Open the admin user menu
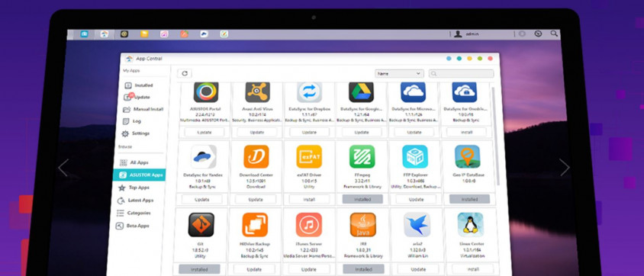Viewport: 644px width, 276px height. click(466, 34)
